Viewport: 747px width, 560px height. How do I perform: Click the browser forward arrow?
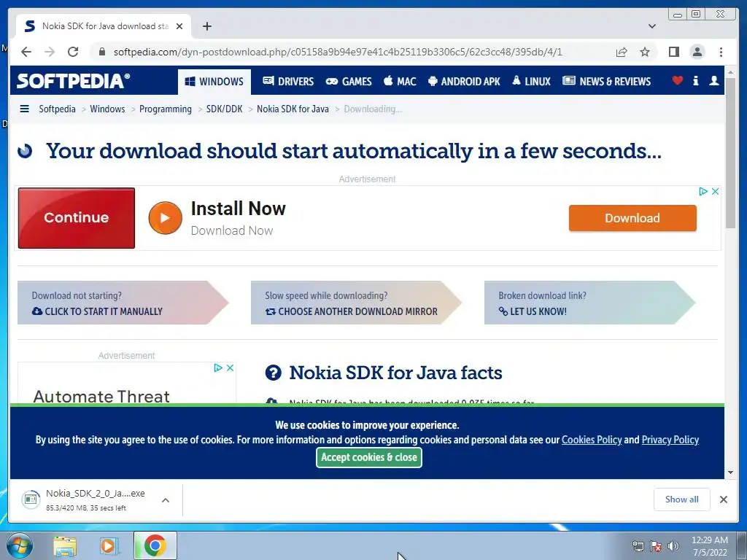[50, 52]
